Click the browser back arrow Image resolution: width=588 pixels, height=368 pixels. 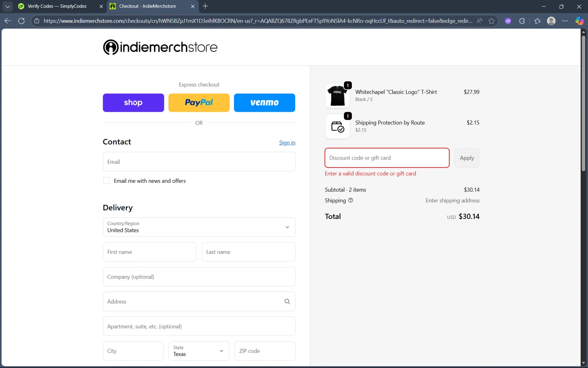pos(7,21)
